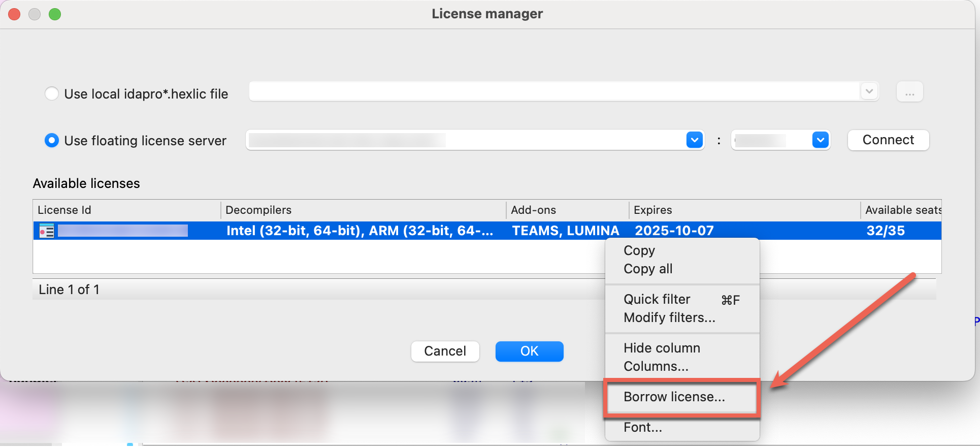Screen dimensions: 980x448
Task: Open the server port dropdown
Action: (820, 140)
